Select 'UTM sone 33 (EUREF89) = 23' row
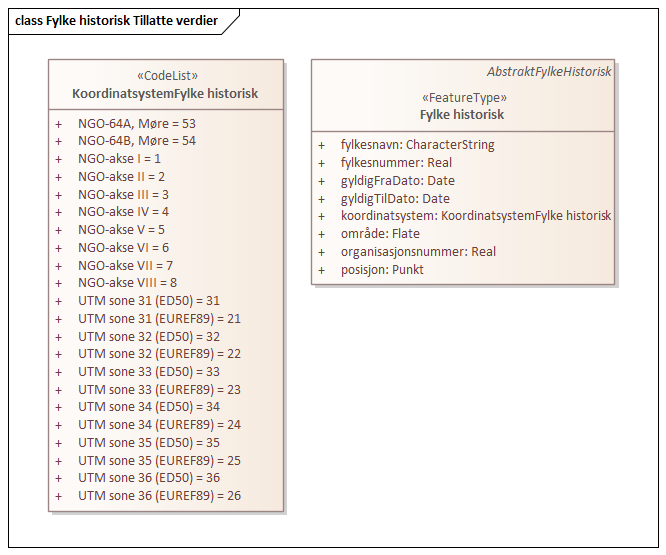This screenshot has height=555, width=666. 159,390
